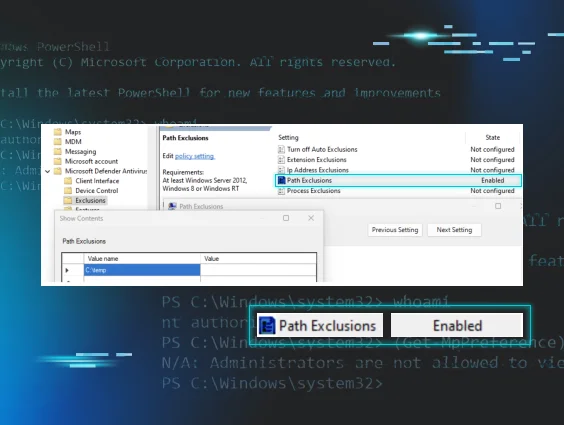Screen dimensions: 564x425
Task: Click the policy setting link
Action: point(195,156)
